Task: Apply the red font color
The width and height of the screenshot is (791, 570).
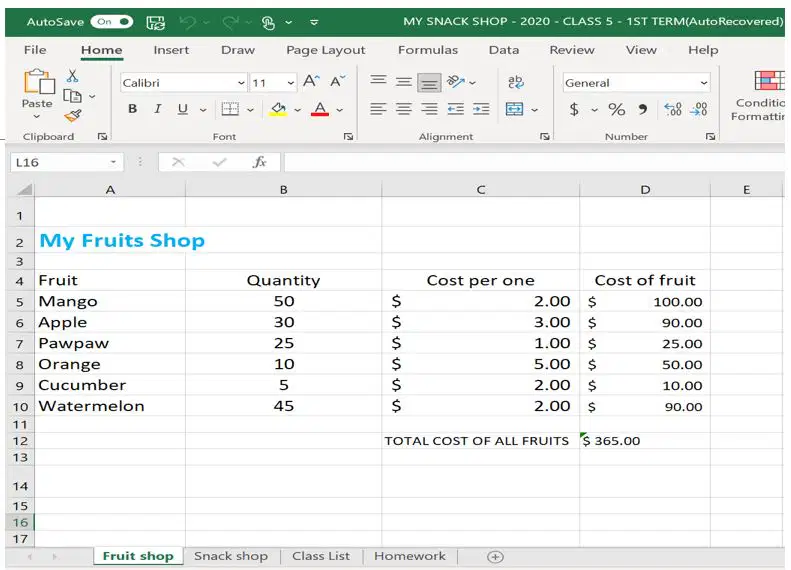Action: tap(320, 109)
